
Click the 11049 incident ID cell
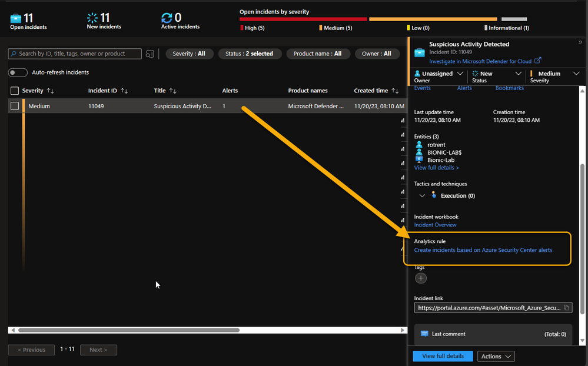click(x=96, y=106)
